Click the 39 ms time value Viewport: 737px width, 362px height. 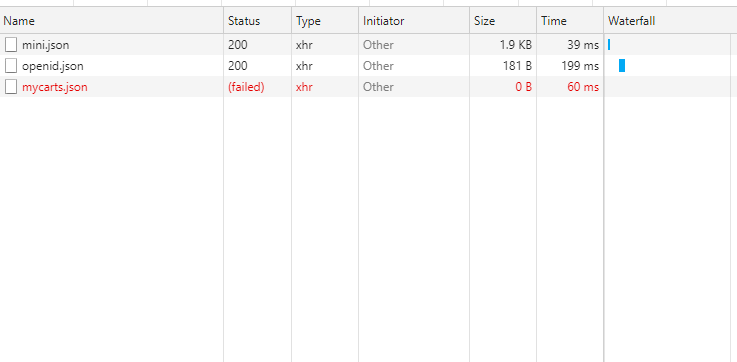583,45
